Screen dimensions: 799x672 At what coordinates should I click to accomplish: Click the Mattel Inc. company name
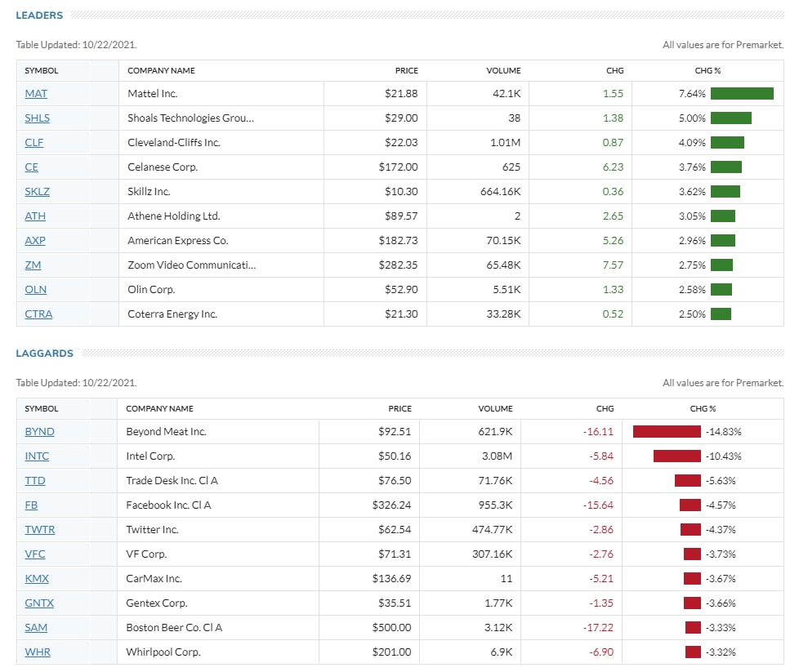152,94
